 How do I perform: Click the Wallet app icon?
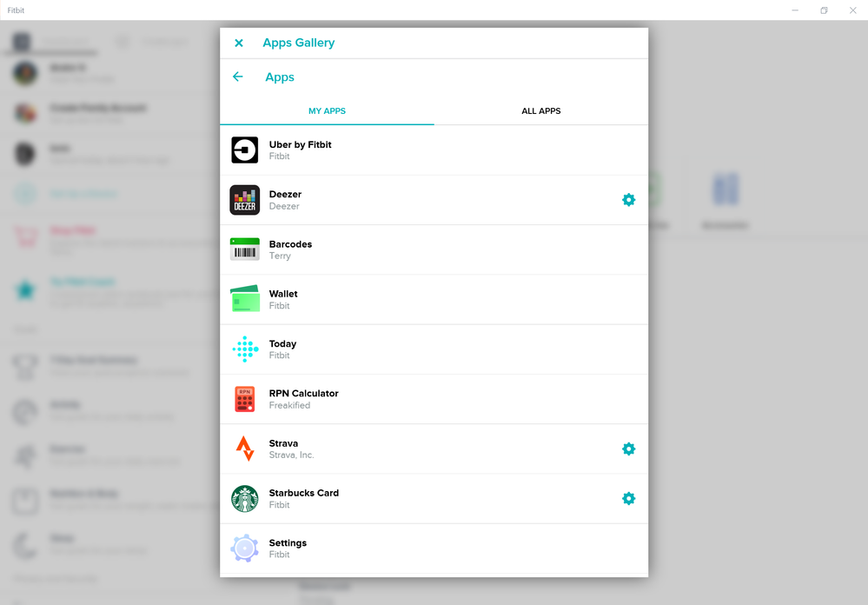pos(245,299)
